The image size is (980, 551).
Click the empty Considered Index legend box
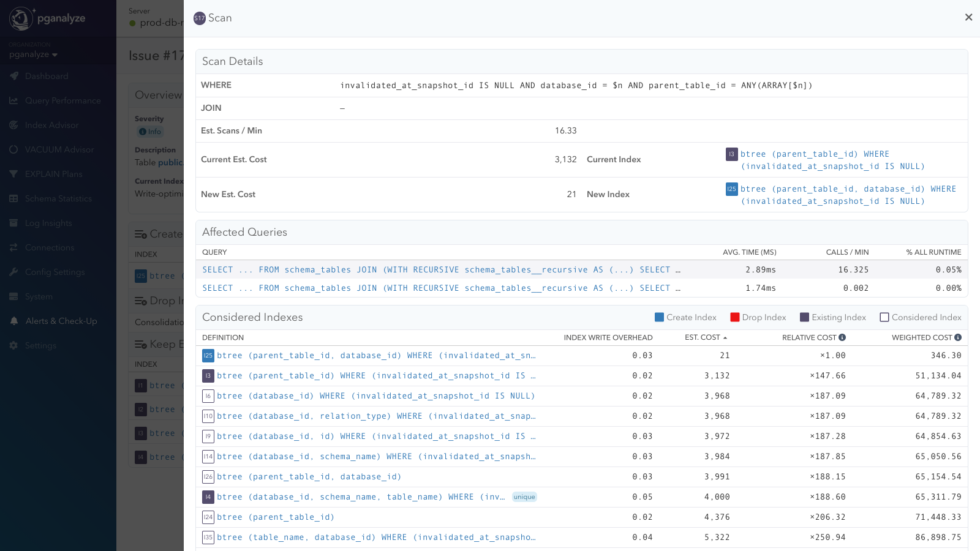point(884,317)
